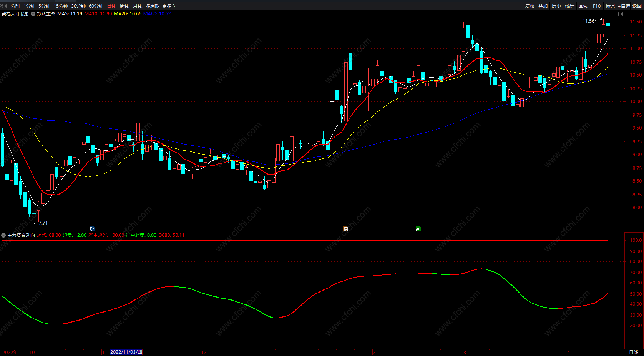Select the 5分钟 period tab

point(44,6)
